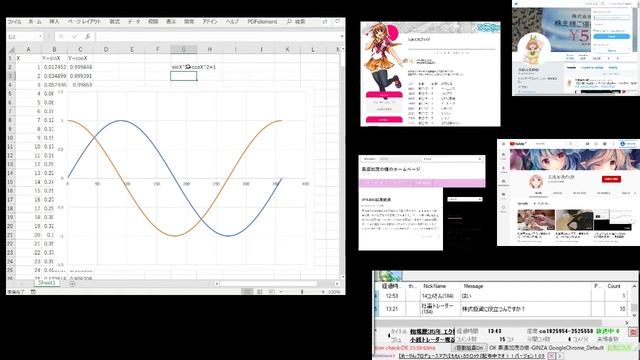The image size is (640, 360).
Task: Click the Select All corner of the sheet
Action: pyautogui.click(x=11, y=50)
